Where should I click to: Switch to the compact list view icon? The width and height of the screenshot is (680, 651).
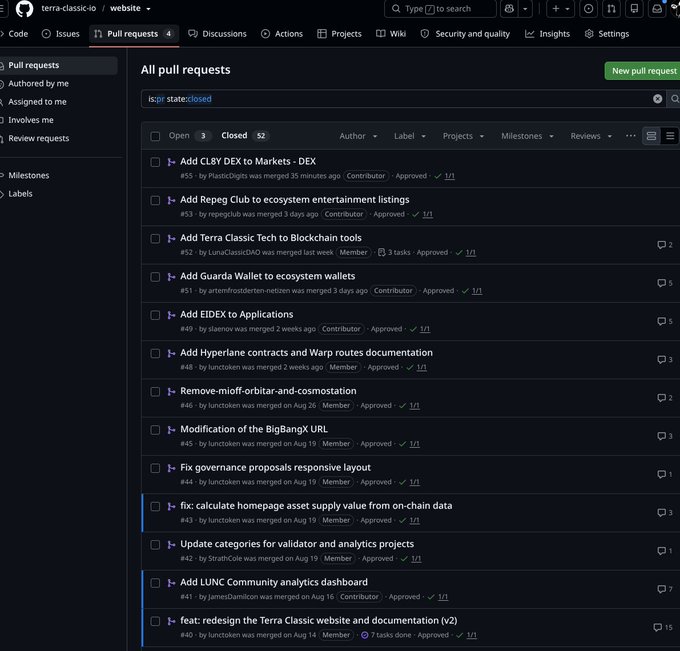click(670, 136)
